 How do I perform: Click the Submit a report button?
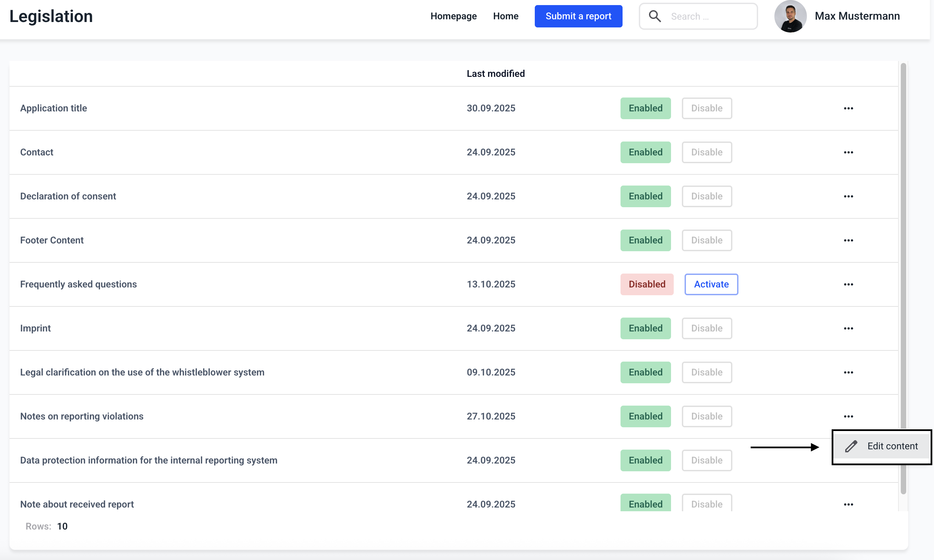coord(578,16)
